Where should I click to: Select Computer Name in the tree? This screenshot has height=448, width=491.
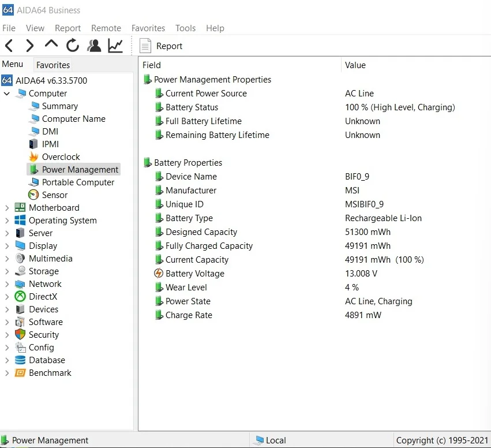pos(74,119)
